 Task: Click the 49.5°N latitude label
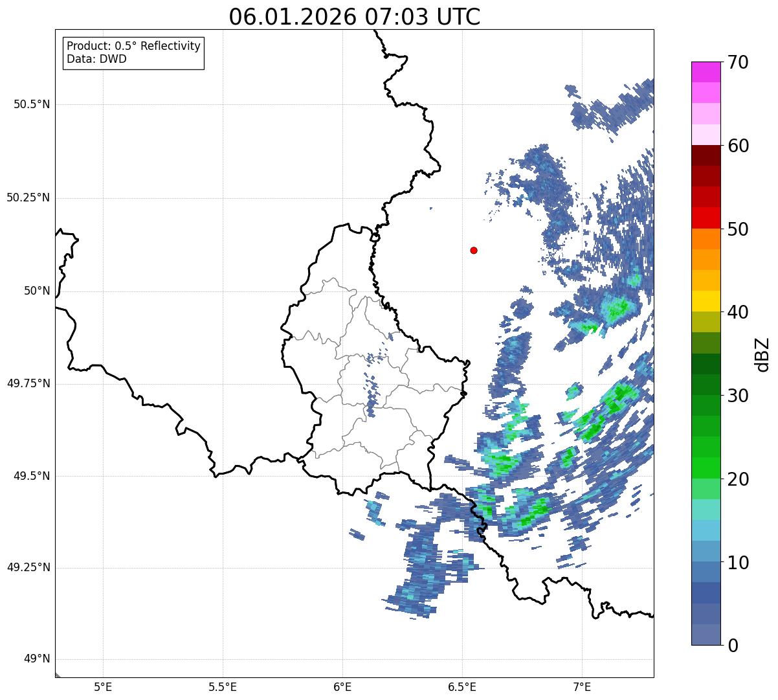[x=31, y=476]
